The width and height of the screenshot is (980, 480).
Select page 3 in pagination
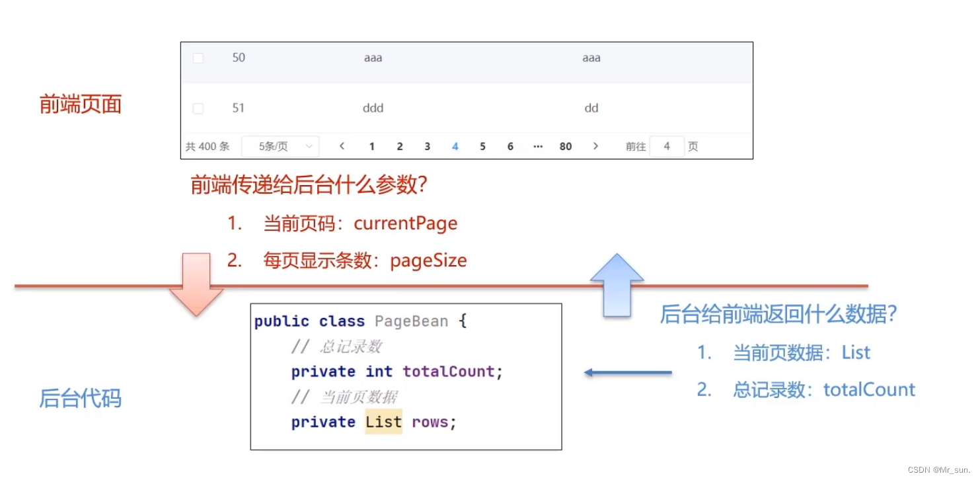[x=428, y=147]
